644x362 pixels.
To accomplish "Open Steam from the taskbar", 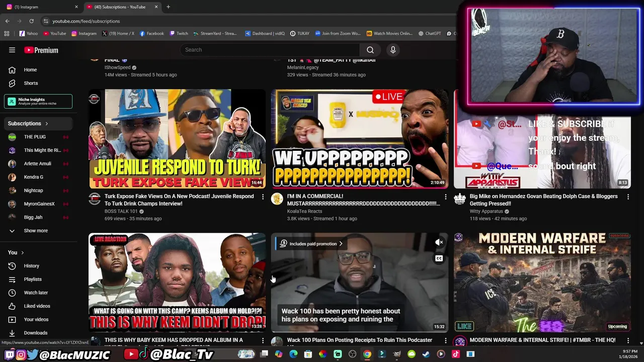I will (x=426, y=354).
